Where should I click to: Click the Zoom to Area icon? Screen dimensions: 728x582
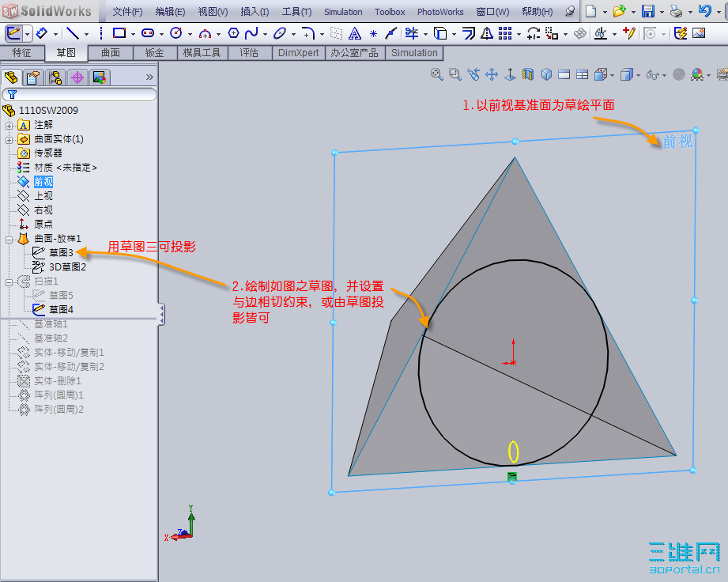455,74
